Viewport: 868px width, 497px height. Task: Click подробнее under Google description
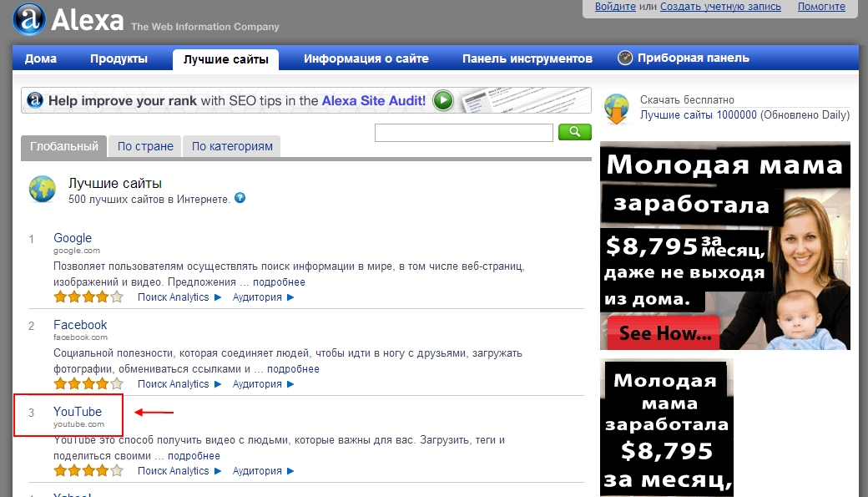coord(279,282)
